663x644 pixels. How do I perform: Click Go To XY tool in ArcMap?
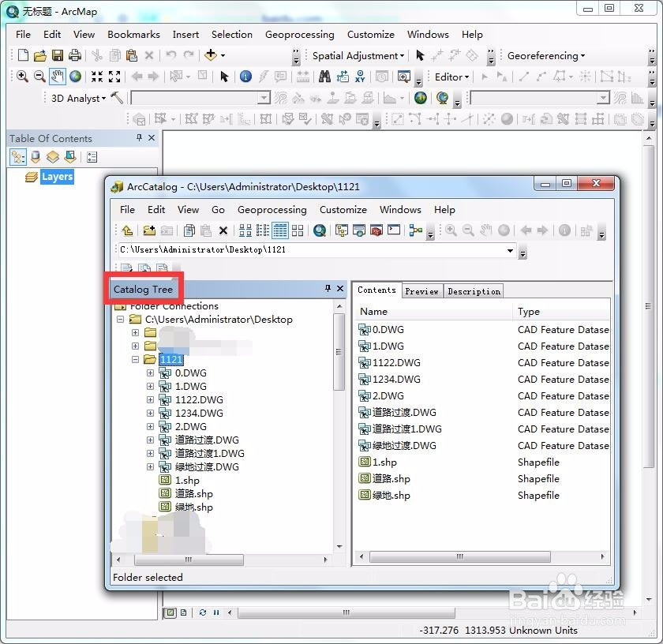tap(360, 76)
